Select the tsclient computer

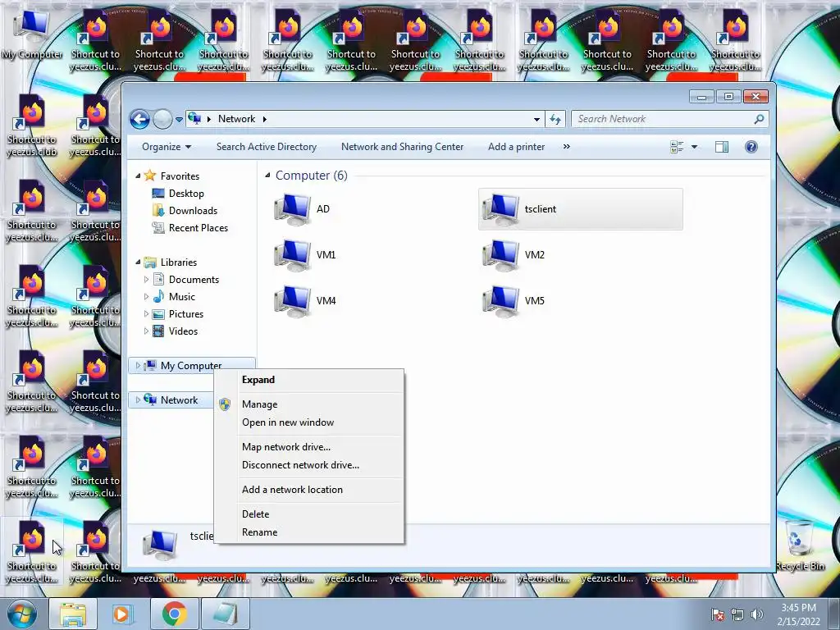[580, 209]
